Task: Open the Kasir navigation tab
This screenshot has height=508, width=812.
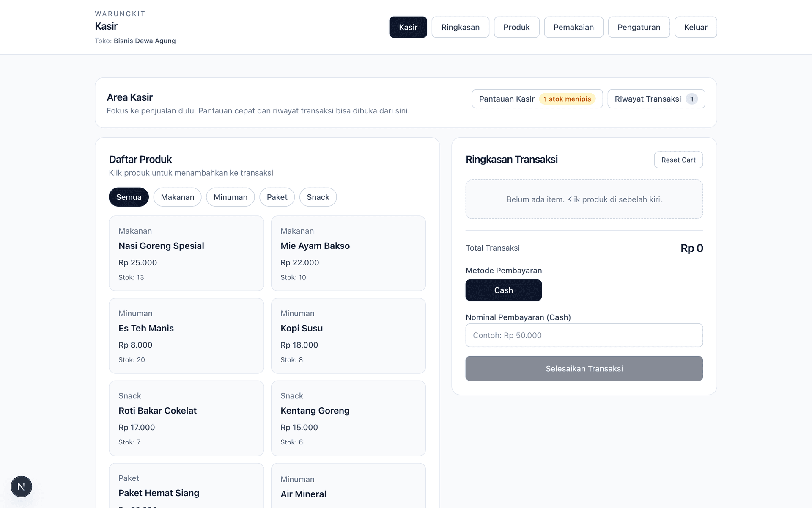Action: coord(408,27)
